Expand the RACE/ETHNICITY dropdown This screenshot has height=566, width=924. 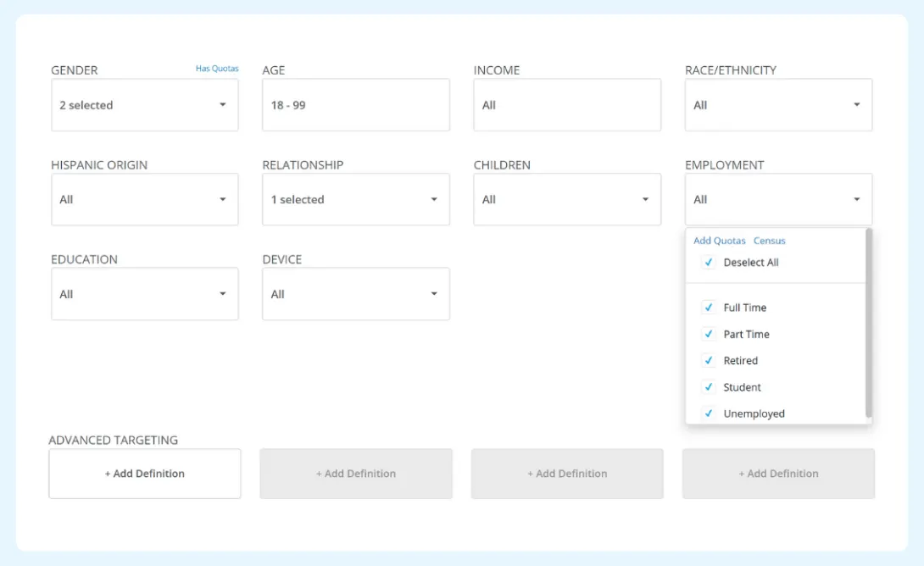(777, 104)
